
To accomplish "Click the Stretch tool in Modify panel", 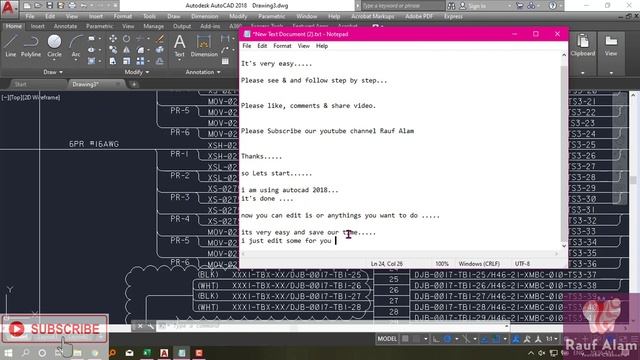I will click(x=113, y=61).
